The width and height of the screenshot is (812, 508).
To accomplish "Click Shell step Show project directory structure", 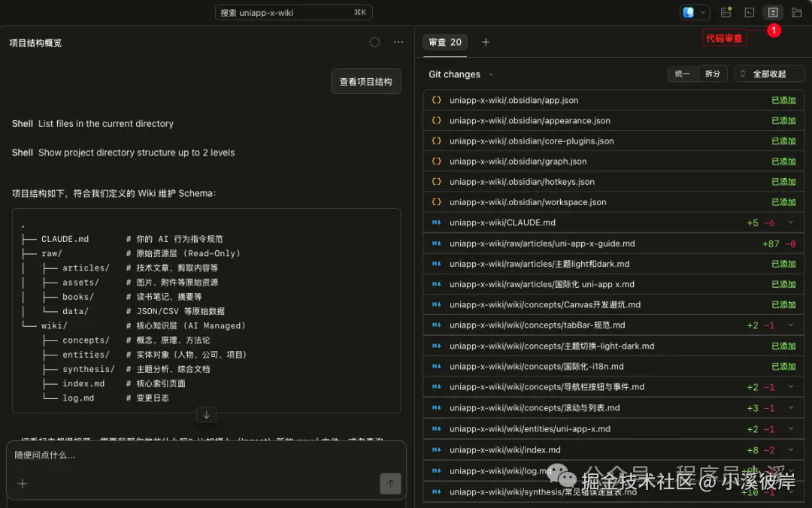I will click(123, 153).
